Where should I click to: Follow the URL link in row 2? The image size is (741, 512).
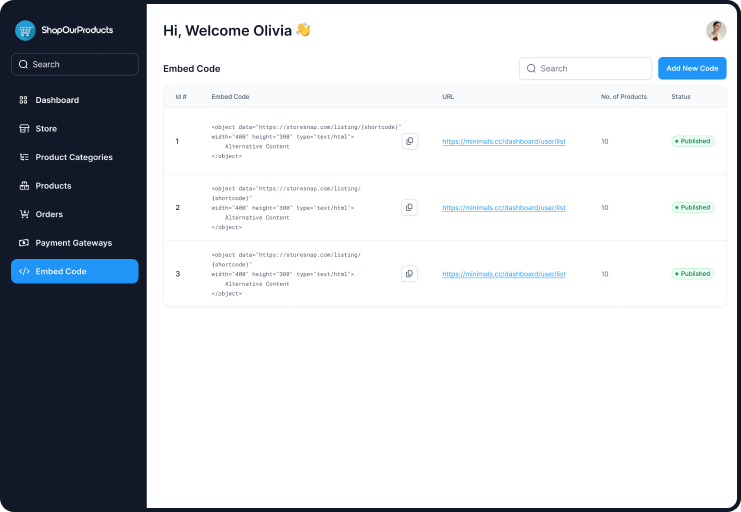click(x=504, y=208)
